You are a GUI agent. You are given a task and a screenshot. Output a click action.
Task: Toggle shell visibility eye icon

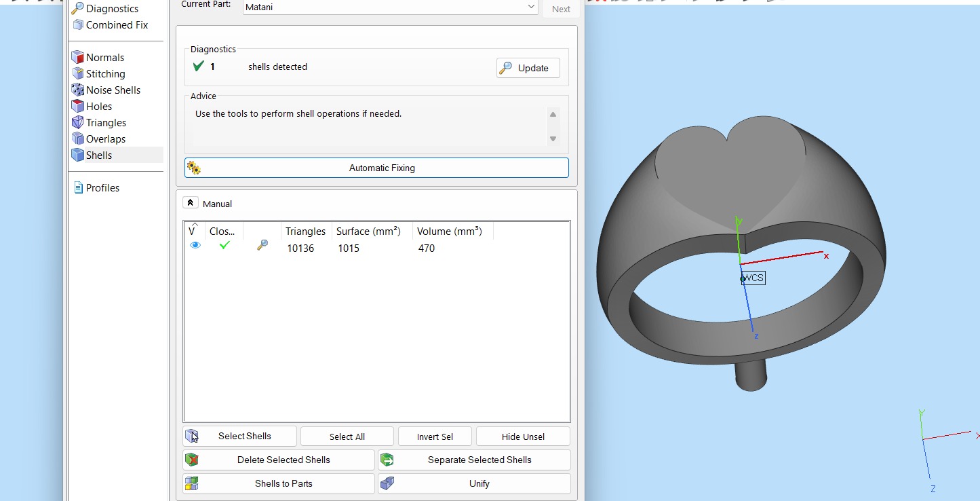[x=195, y=246]
